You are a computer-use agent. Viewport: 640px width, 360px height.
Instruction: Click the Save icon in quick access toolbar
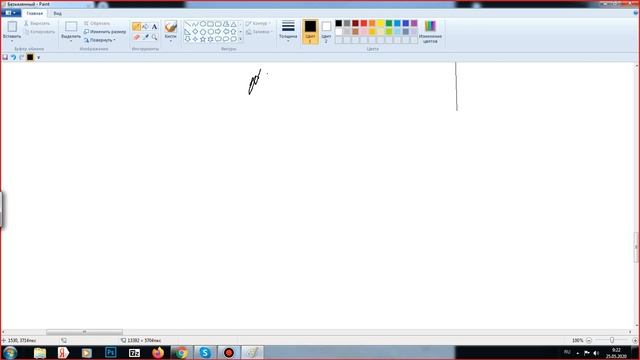click(x=5, y=58)
